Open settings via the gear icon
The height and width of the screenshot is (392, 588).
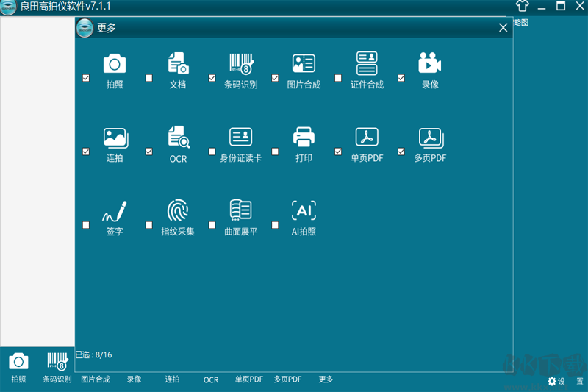[x=552, y=382]
